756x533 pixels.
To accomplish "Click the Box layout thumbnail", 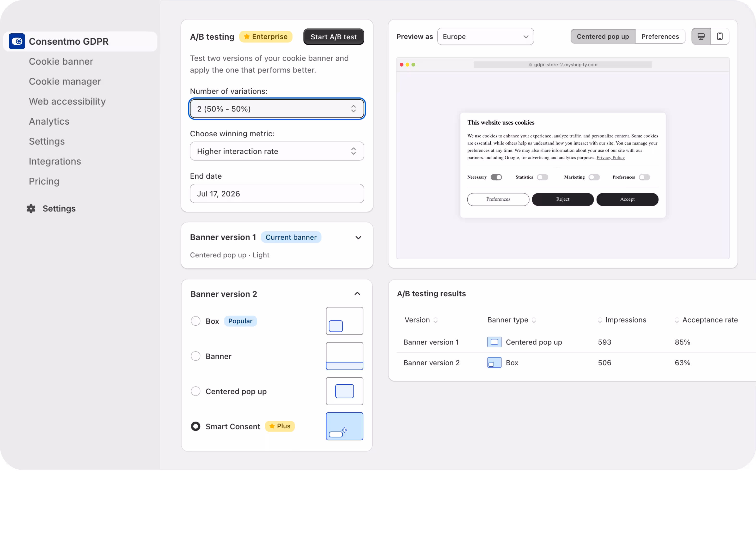I will pyautogui.click(x=344, y=321).
